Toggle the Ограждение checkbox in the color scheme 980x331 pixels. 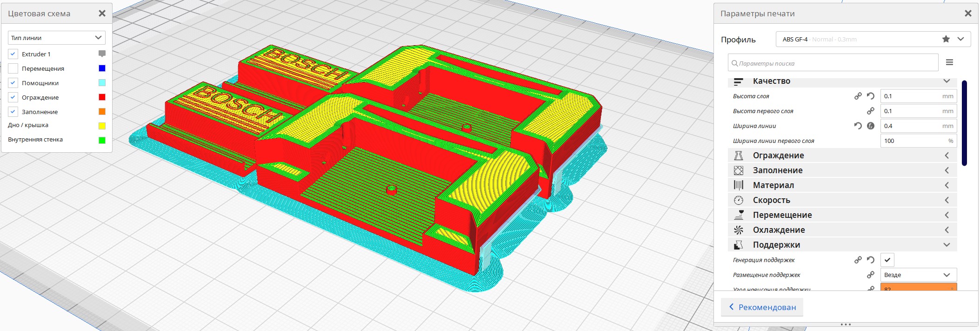(x=13, y=97)
